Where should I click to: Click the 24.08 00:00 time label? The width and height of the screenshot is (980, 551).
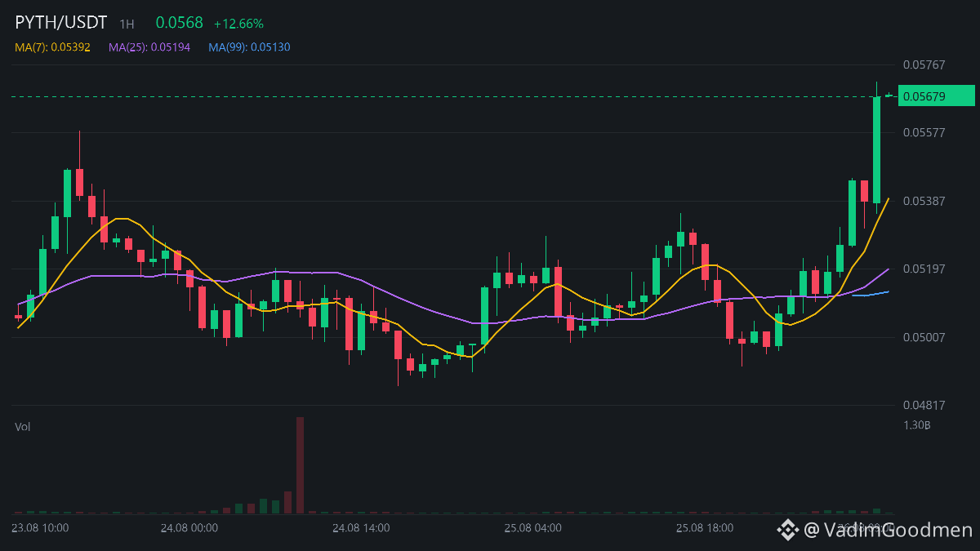[x=189, y=528]
